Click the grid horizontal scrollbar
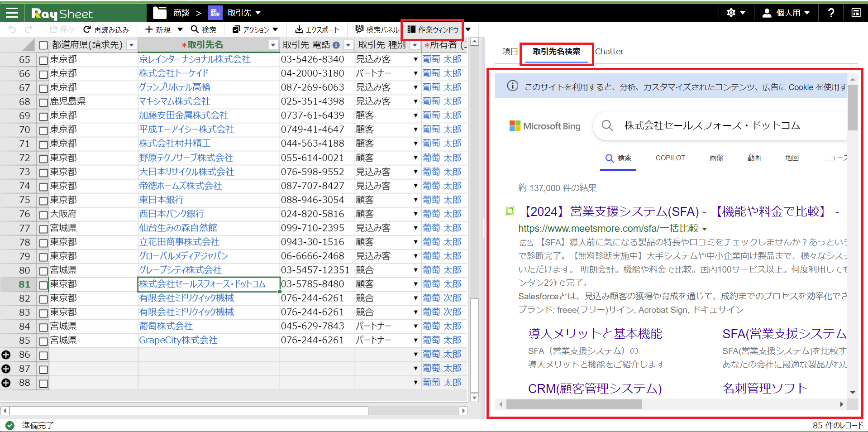The height and width of the screenshot is (432, 868). tap(189, 411)
